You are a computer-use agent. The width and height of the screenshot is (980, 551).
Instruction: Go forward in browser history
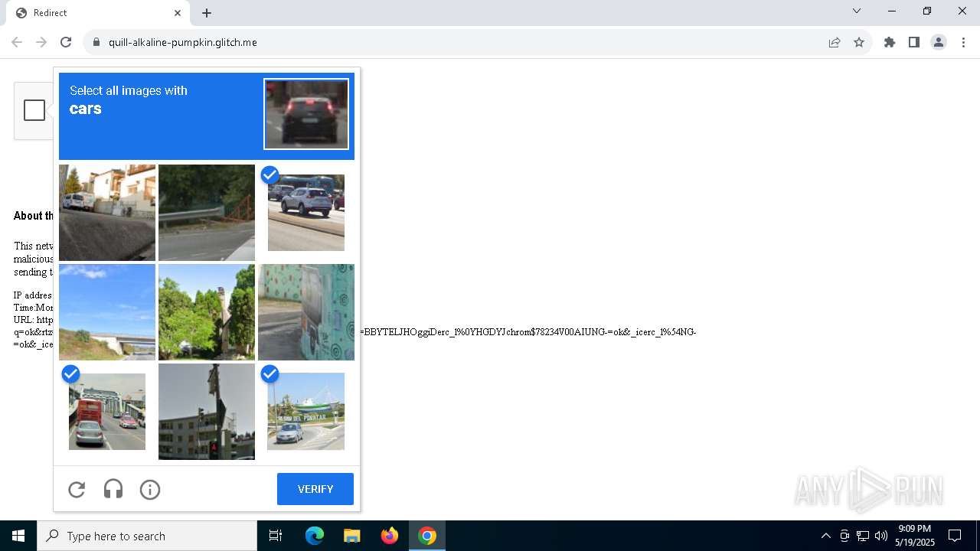(x=41, y=42)
